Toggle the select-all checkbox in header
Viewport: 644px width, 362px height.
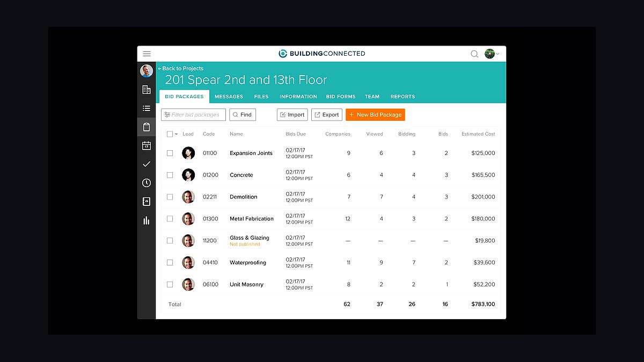170,134
